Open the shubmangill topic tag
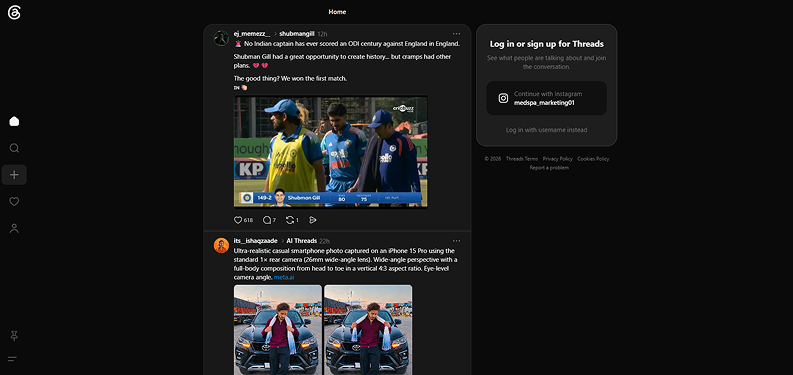The image size is (793, 375). (x=297, y=34)
